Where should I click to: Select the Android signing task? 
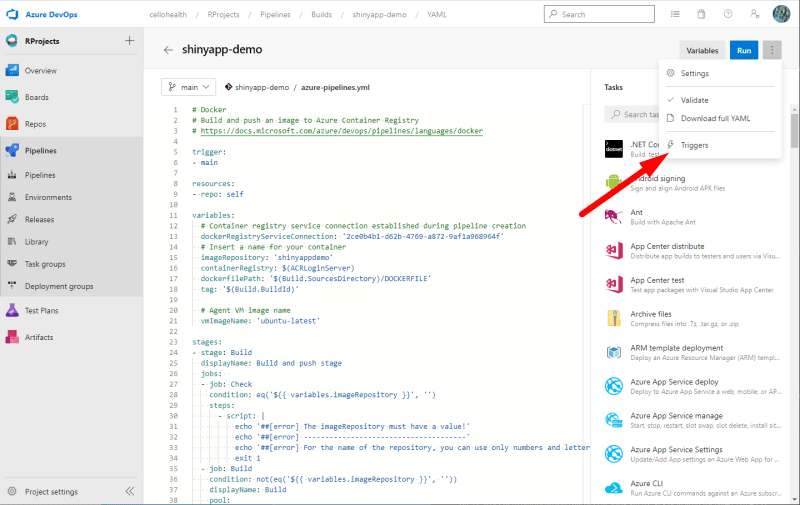pos(693,183)
